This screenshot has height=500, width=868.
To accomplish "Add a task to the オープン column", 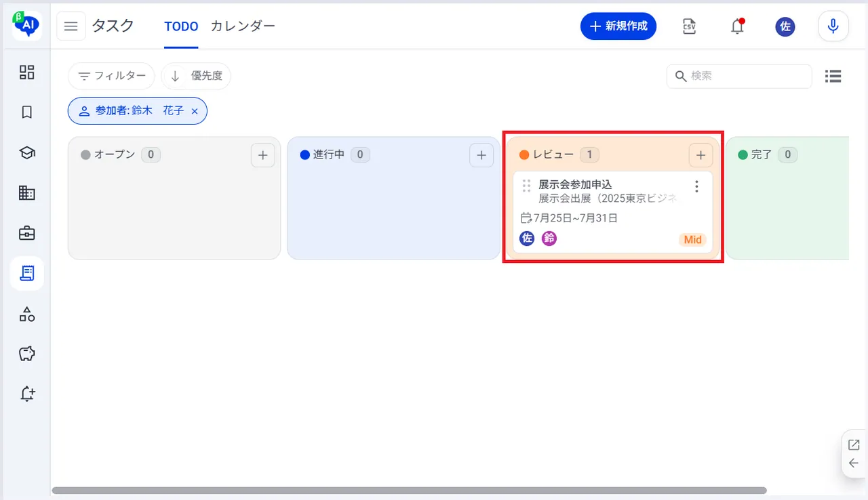I will coord(262,155).
